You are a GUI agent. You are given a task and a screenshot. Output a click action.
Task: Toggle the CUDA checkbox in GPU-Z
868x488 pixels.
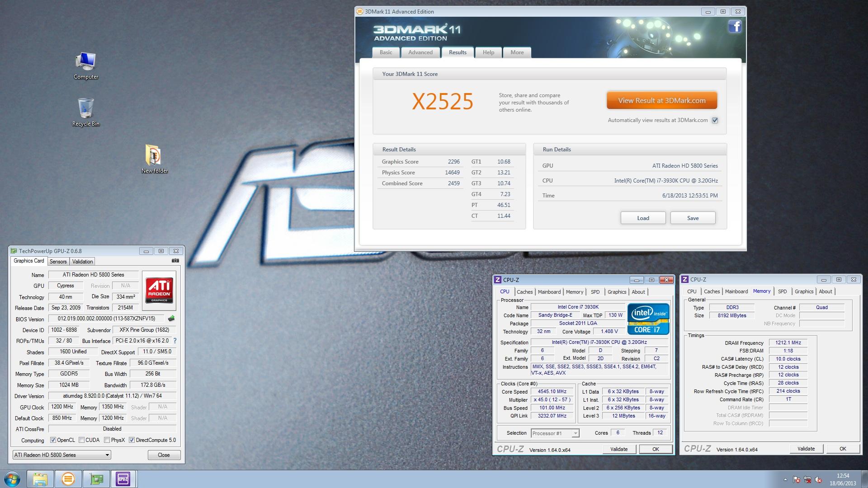click(x=81, y=440)
